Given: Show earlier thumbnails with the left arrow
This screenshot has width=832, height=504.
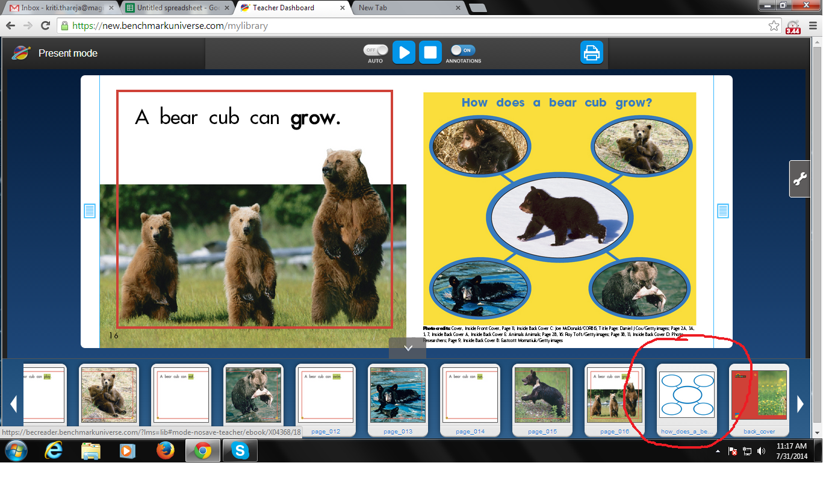Looking at the screenshot, I should coord(13,403).
